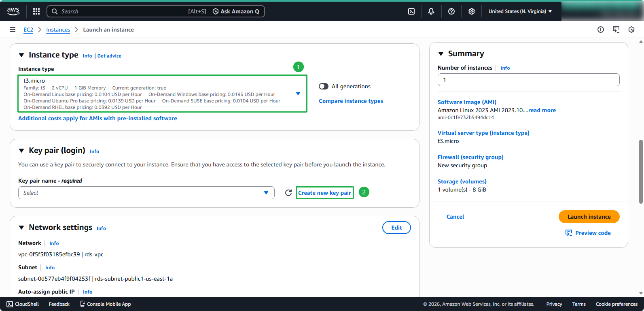Open Compare instance types link
Image resolution: width=644 pixels, height=311 pixels.
[351, 101]
